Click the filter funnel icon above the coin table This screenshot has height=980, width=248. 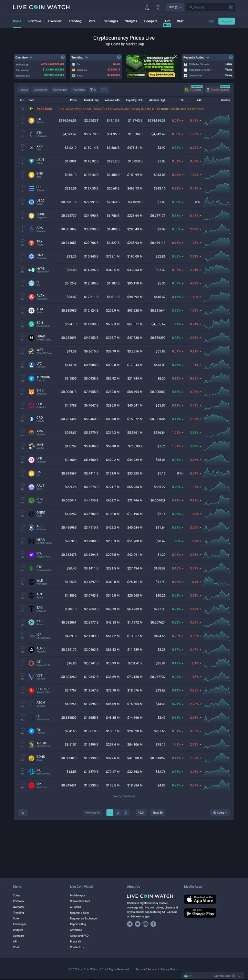(x=91, y=90)
